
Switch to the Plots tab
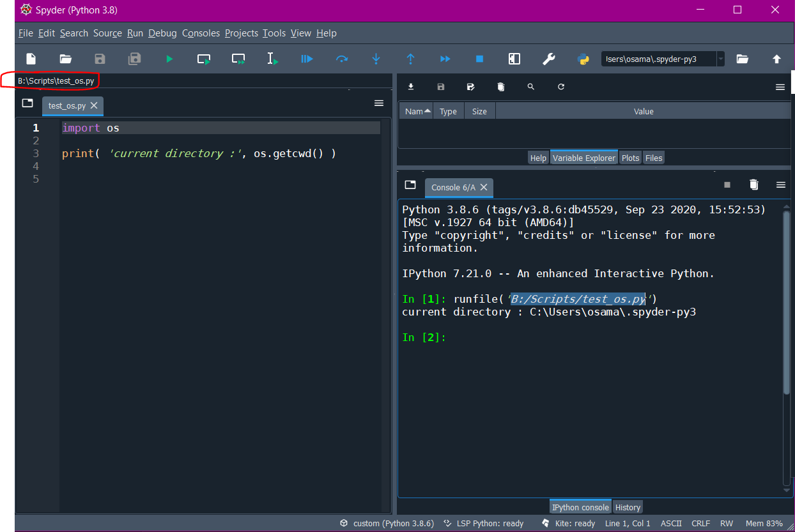coord(630,158)
